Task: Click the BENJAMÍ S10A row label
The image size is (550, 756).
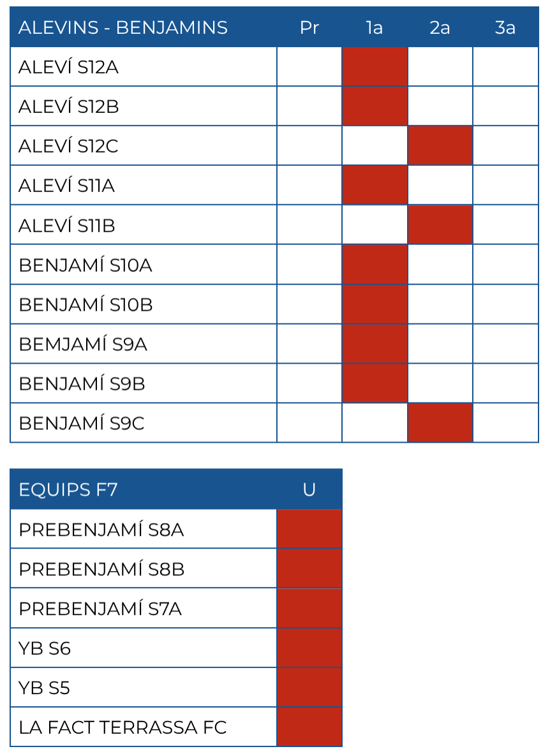Action: point(85,265)
